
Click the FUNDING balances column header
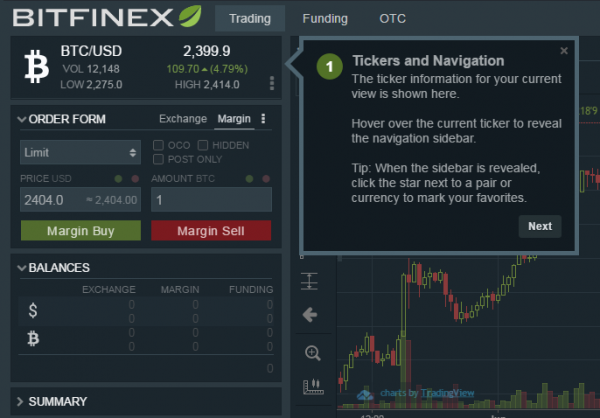click(251, 289)
